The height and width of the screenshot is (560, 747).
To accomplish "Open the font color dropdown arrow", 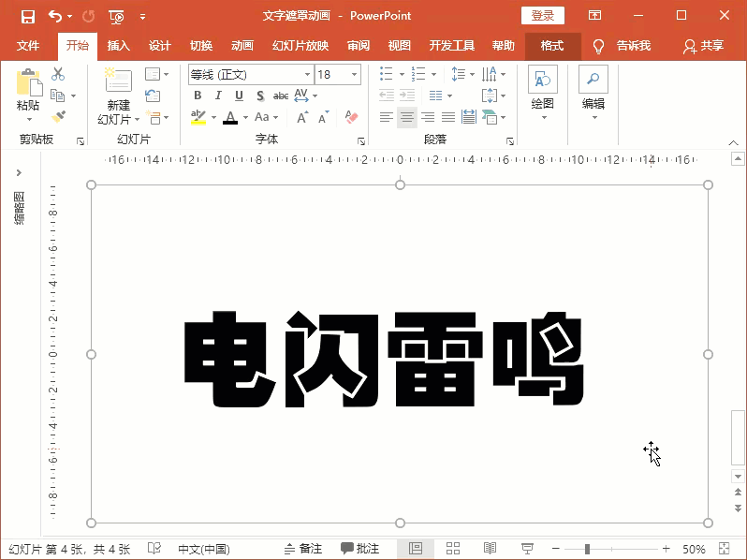I will 246,117.
